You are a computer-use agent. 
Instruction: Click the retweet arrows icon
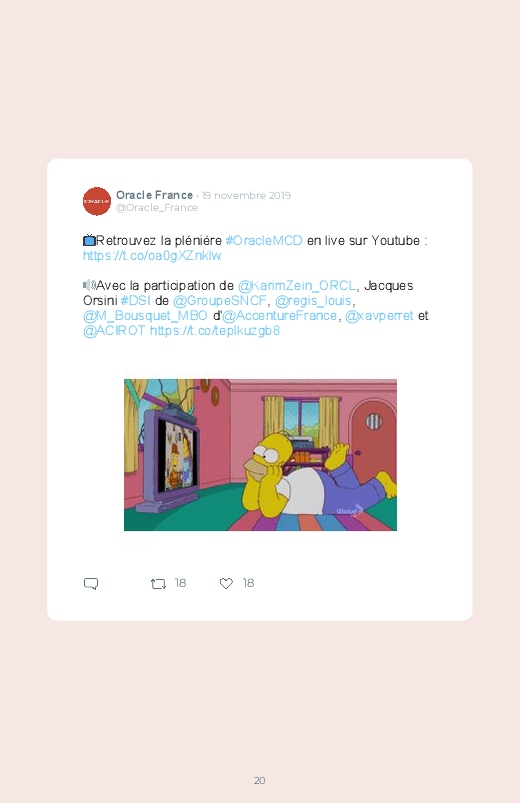(158, 584)
